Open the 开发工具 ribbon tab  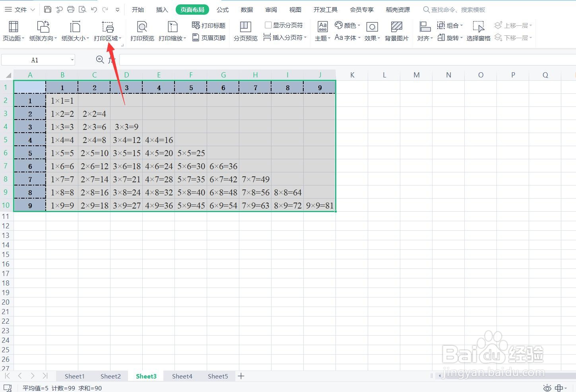(x=326, y=10)
